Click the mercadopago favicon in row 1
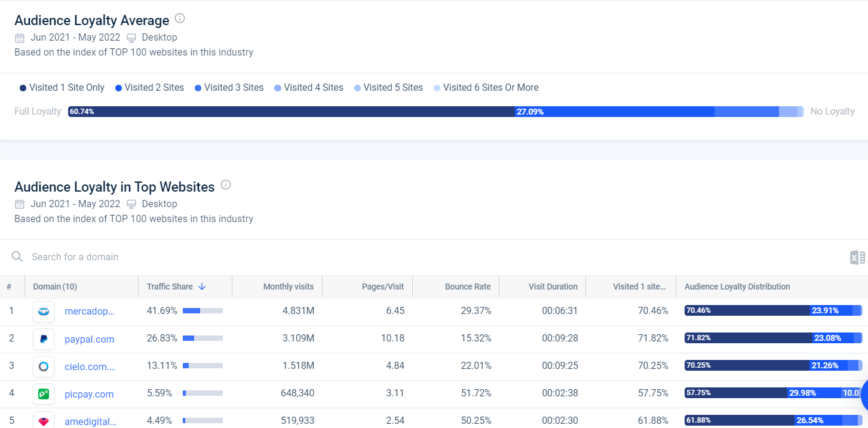The height and width of the screenshot is (428, 868). click(x=44, y=311)
